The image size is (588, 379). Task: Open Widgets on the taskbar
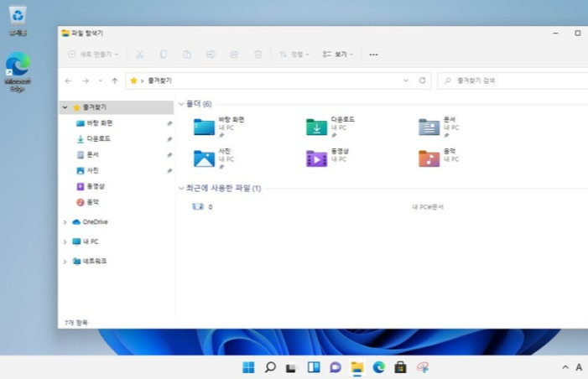(314, 367)
